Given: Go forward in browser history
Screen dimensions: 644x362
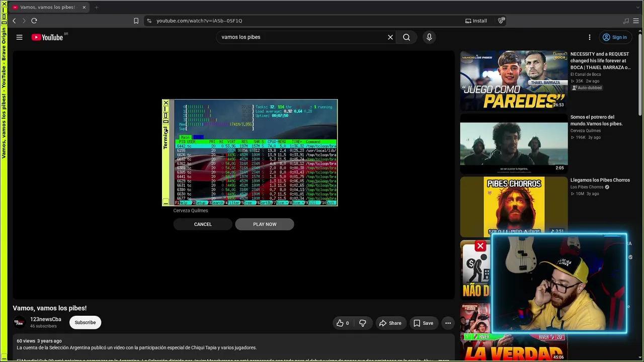Looking at the screenshot, I should pyautogui.click(x=24, y=21).
